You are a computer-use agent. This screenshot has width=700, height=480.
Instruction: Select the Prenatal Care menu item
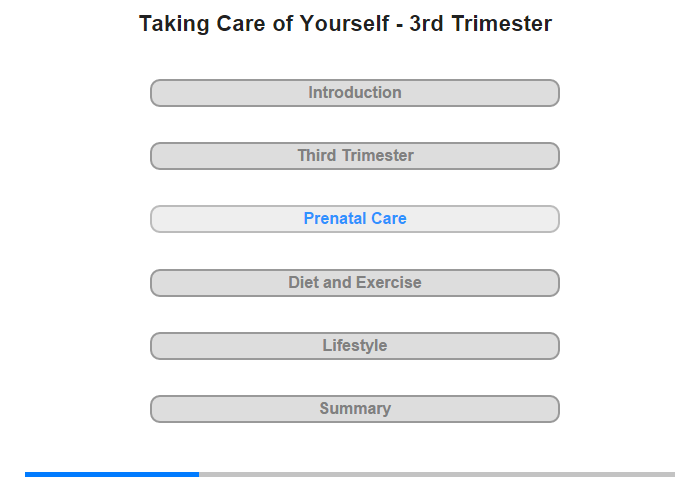(354, 219)
